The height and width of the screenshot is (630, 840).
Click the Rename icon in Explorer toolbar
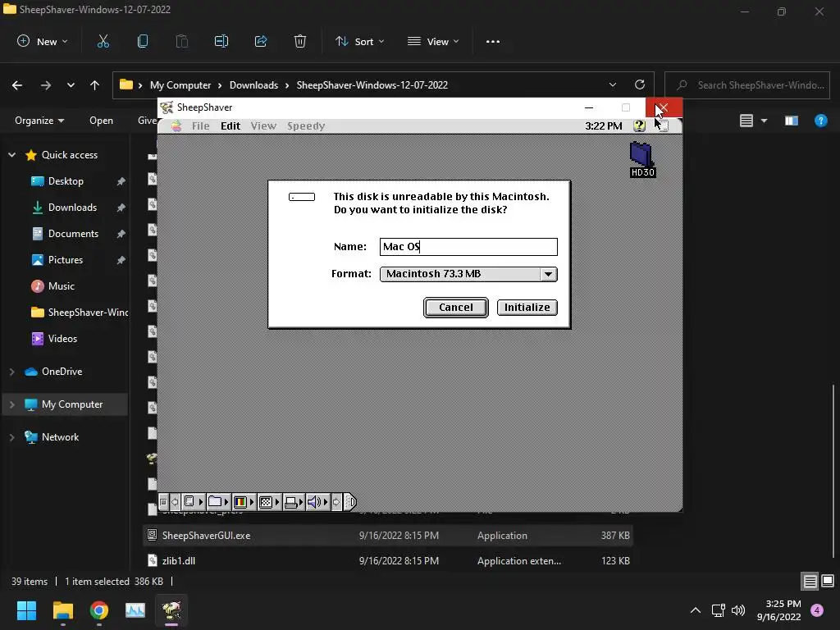click(x=221, y=41)
